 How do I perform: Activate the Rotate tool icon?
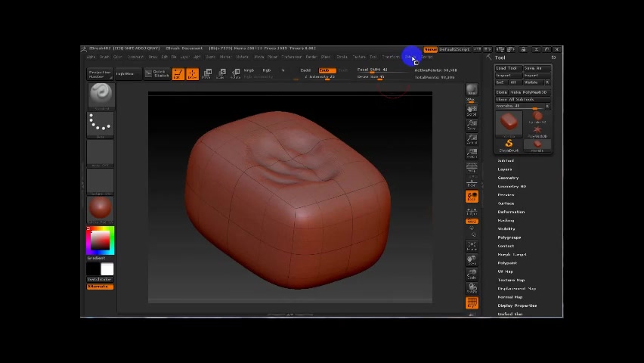[x=236, y=74]
